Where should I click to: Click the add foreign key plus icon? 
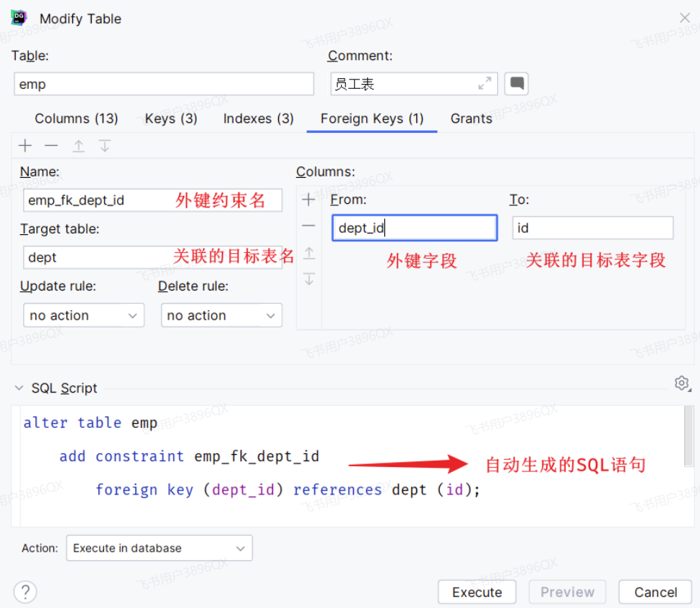coord(25,145)
